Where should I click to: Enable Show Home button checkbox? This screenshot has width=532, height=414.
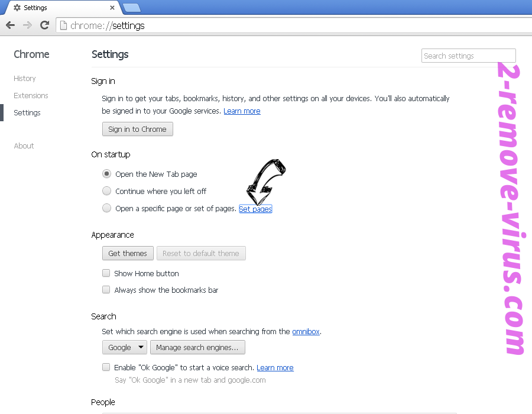tap(106, 273)
